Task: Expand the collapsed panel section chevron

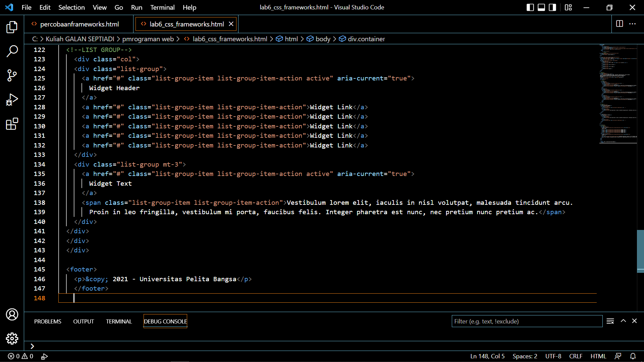Action: [32, 346]
